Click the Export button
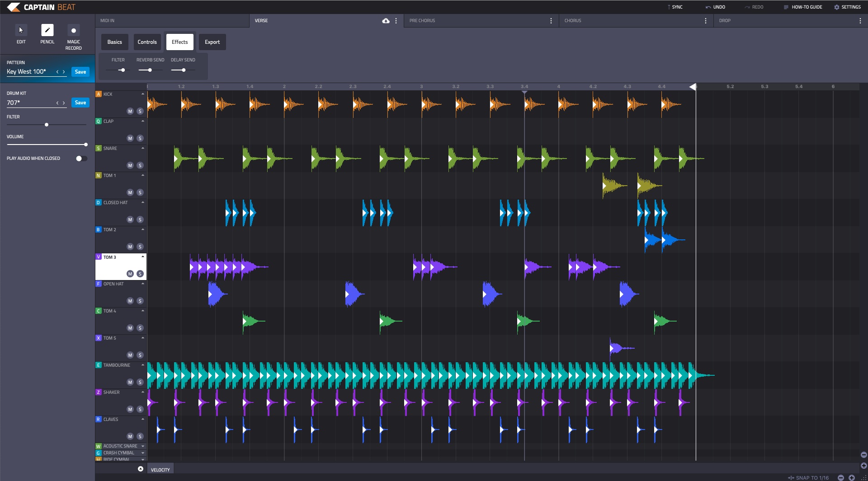Viewport: 868px width, 481px height. click(212, 42)
